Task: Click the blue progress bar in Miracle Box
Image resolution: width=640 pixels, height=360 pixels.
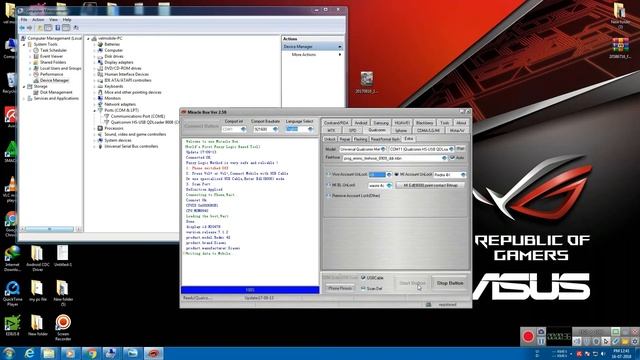Action: click(x=250, y=290)
